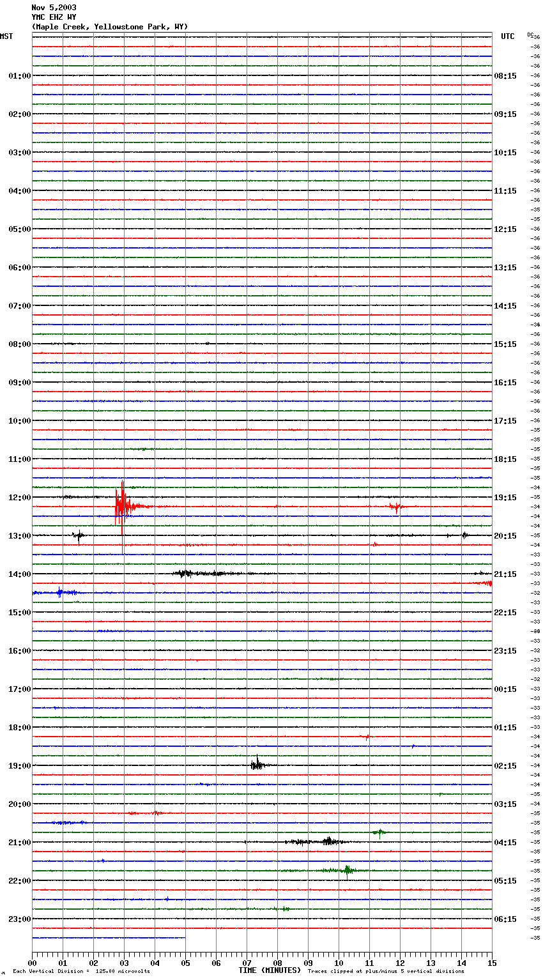
Task: Click the 'Traces clipped at plus/minus 5' note
Action: coord(386,972)
